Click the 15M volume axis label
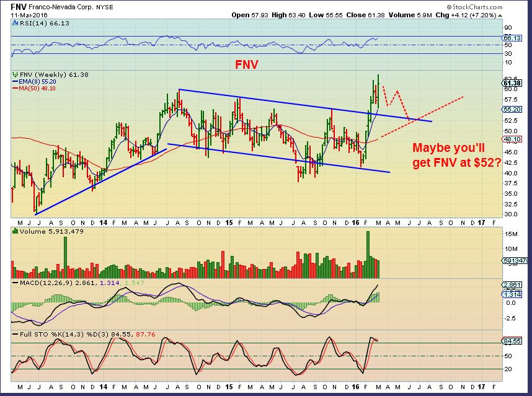The width and height of the screenshot is (532, 396). coord(511,234)
